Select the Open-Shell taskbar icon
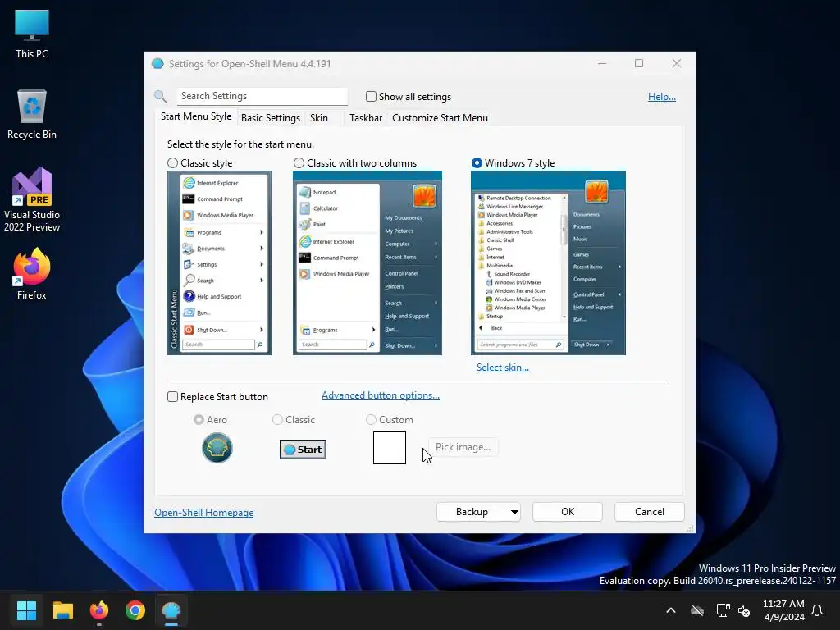The image size is (840, 630). pyautogui.click(x=171, y=610)
